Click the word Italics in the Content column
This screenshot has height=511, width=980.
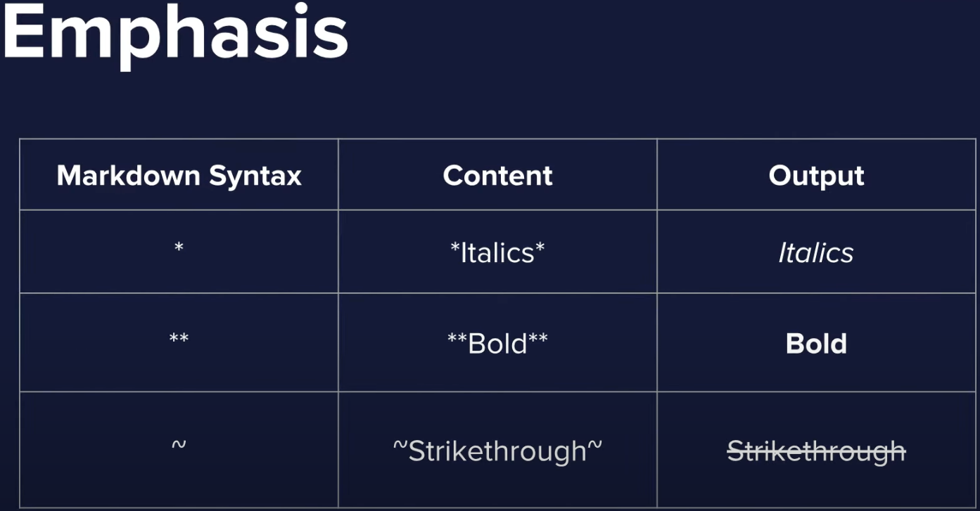click(497, 253)
